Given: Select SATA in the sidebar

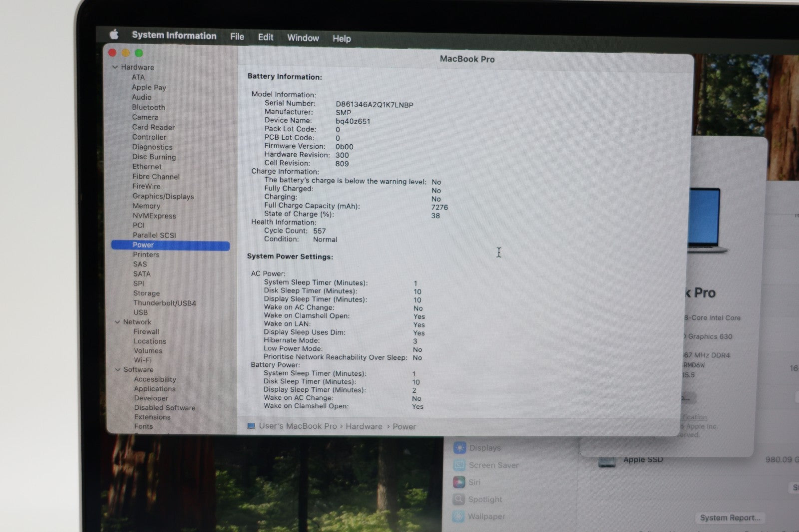Looking at the screenshot, I should 142,274.
